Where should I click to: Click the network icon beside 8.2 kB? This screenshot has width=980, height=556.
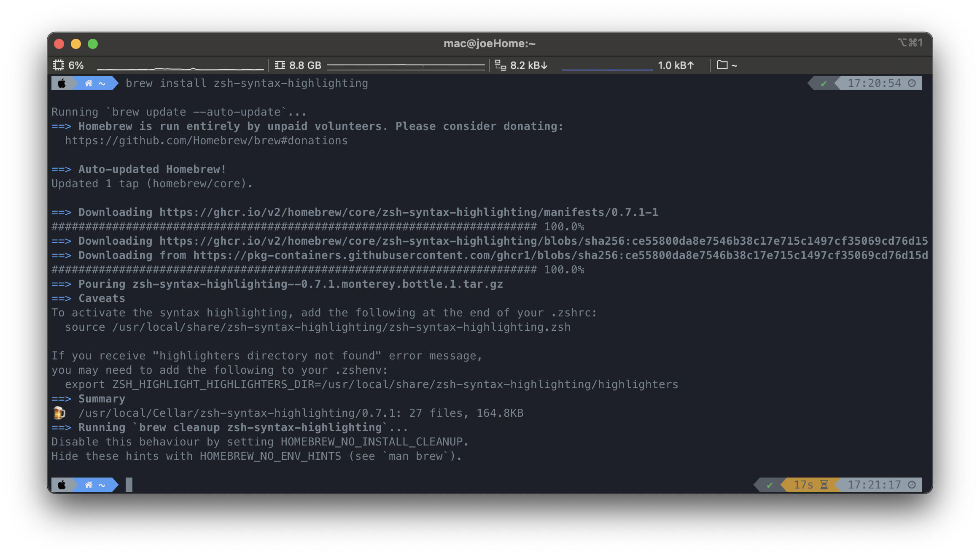click(x=500, y=65)
